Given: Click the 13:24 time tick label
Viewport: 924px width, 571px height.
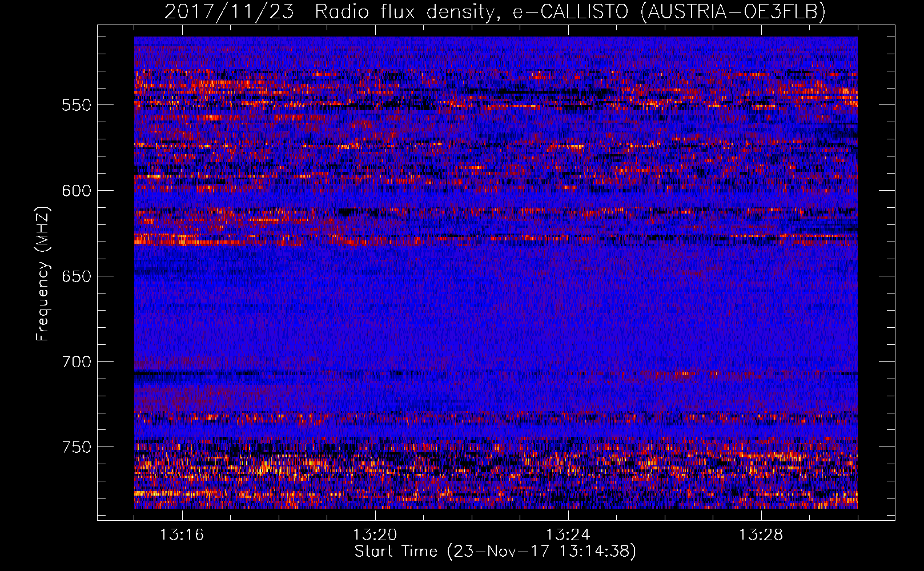Looking at the screenshot, I should click(x=568, y=535).
